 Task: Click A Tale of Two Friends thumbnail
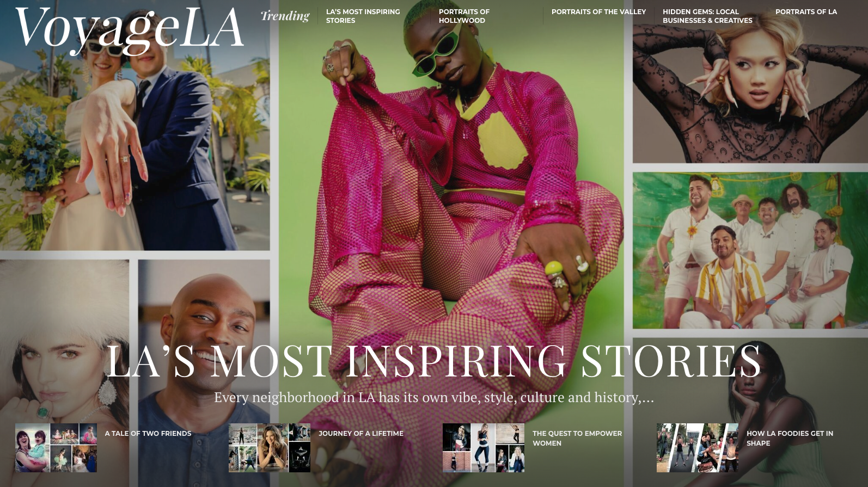pyautogui.click(x=56, y=448)
